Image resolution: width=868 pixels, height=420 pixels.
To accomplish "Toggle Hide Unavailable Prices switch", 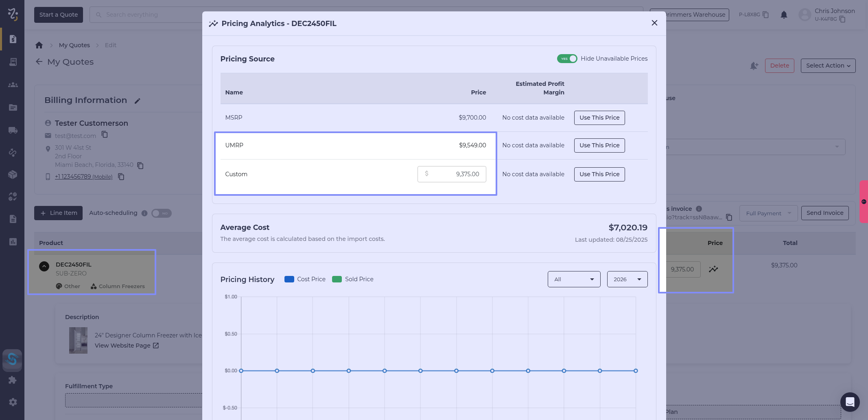I will [567, 59].
